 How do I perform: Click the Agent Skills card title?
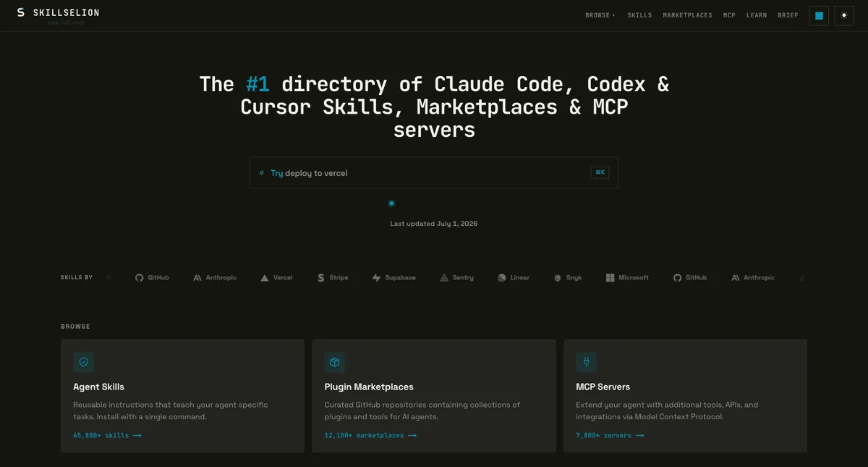pyautogui.click(x=98, y=387)
